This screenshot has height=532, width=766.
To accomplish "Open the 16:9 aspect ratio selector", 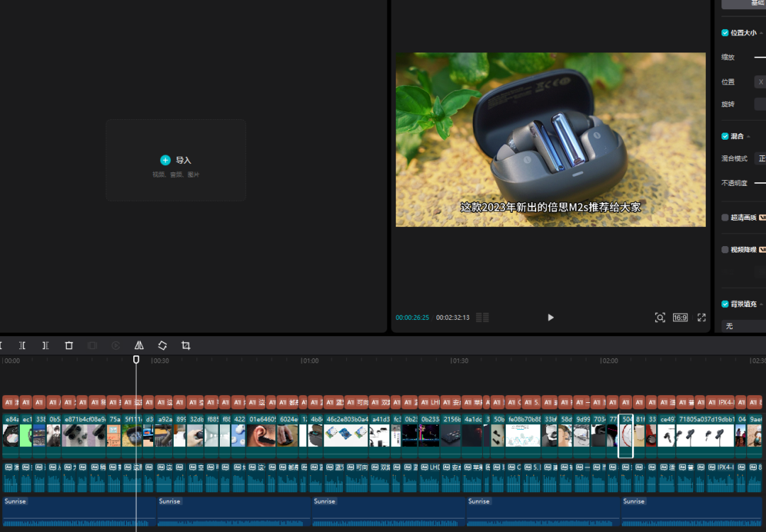I will 680,318.
